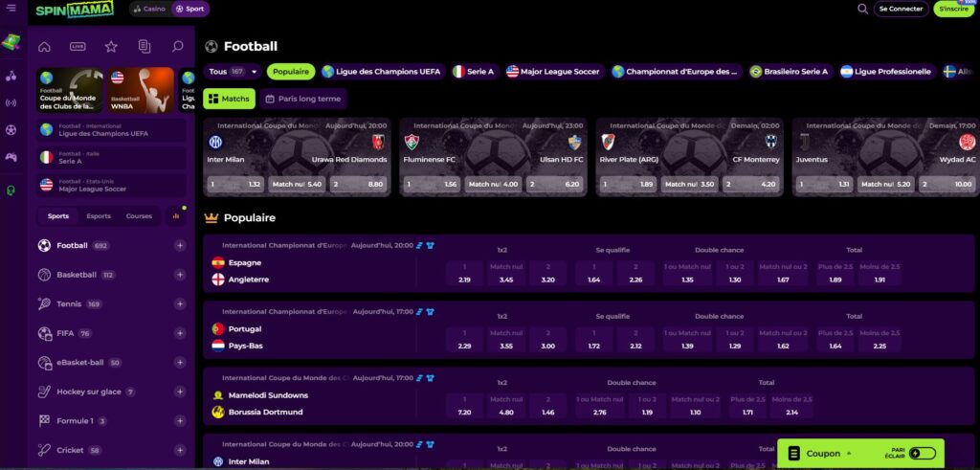Viewport: 980px width, 470px height.
Task: Open the Tous 167 leagues dropdown
Action: (233, 72)
